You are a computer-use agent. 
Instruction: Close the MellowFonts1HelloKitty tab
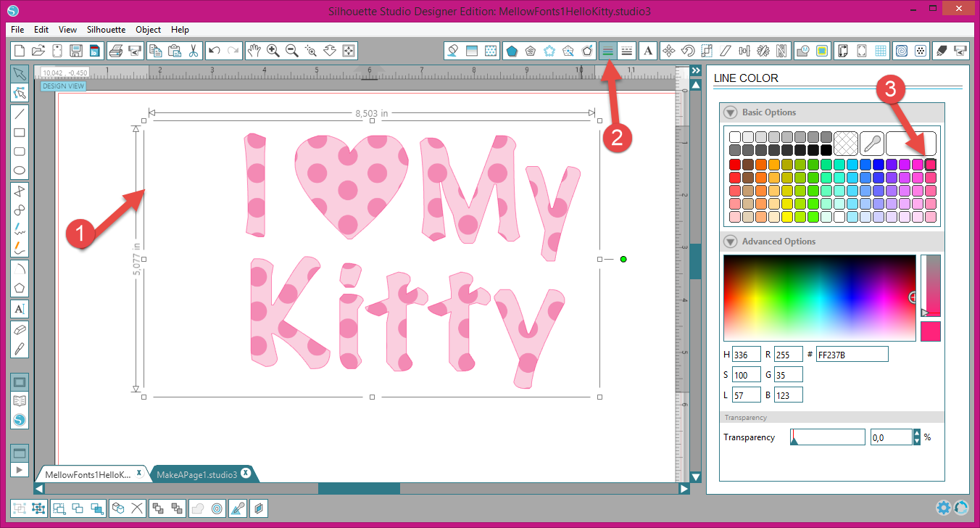point(138,472)
